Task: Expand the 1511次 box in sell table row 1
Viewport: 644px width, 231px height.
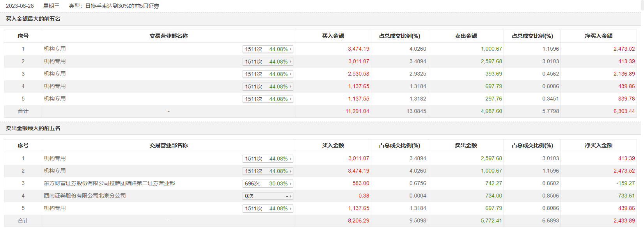Action: pos(268,159)
